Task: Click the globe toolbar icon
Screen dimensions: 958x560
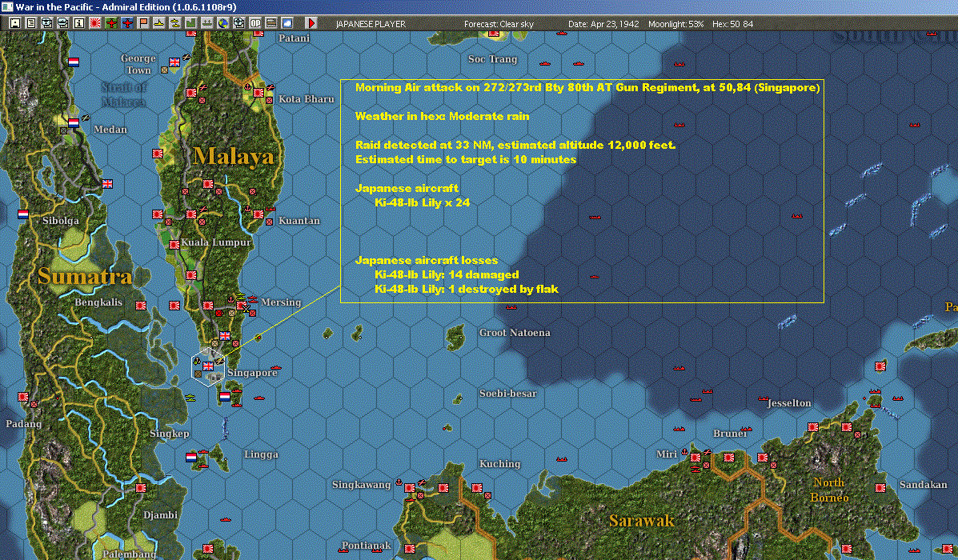Action: (x=223, y=23)
